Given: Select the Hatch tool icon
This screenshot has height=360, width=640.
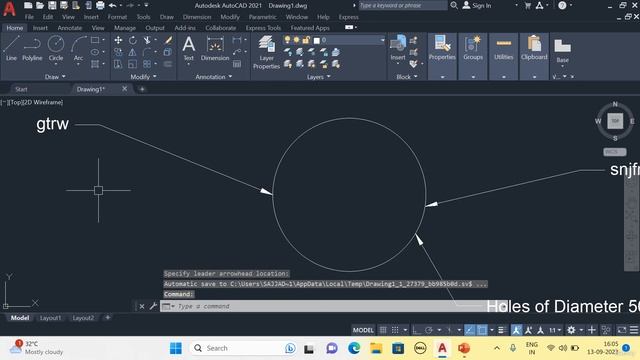Looking at the screenshot, I should click(95, 64).
